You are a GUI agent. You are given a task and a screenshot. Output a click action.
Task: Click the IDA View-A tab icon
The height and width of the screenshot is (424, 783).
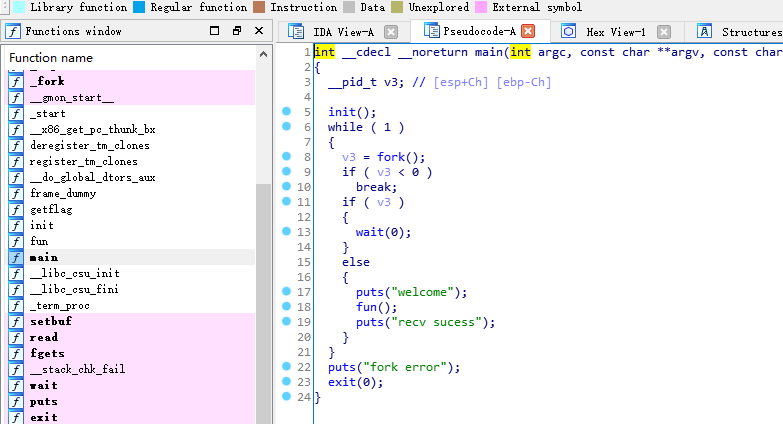tap(296, 31)
